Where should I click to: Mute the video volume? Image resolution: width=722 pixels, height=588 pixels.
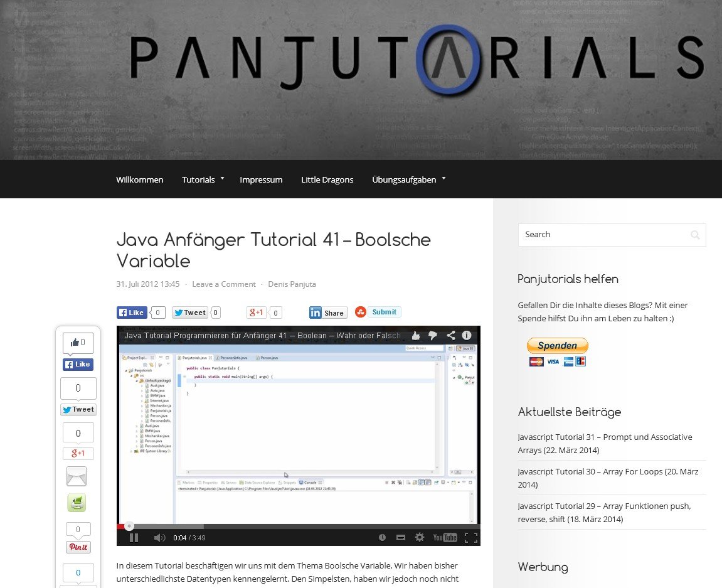[x=159, y=537]
